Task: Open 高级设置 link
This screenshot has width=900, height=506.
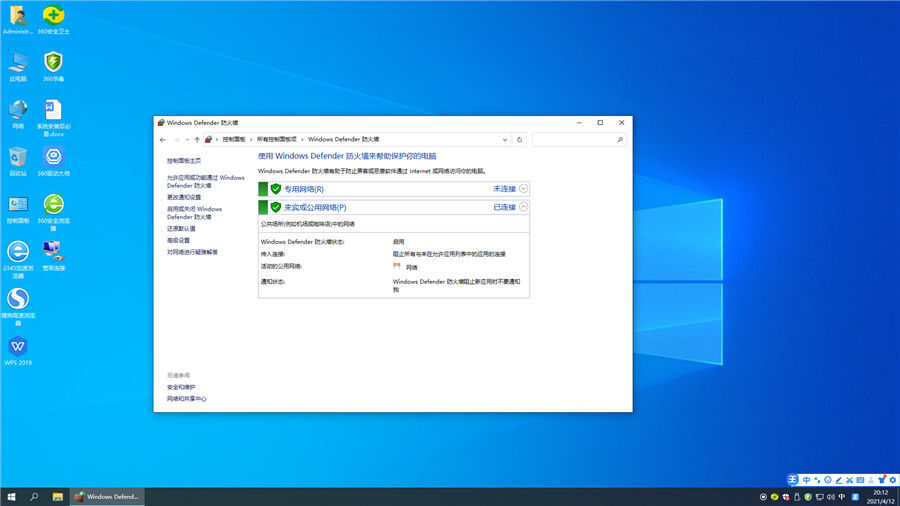Action: tap(178, 240)
